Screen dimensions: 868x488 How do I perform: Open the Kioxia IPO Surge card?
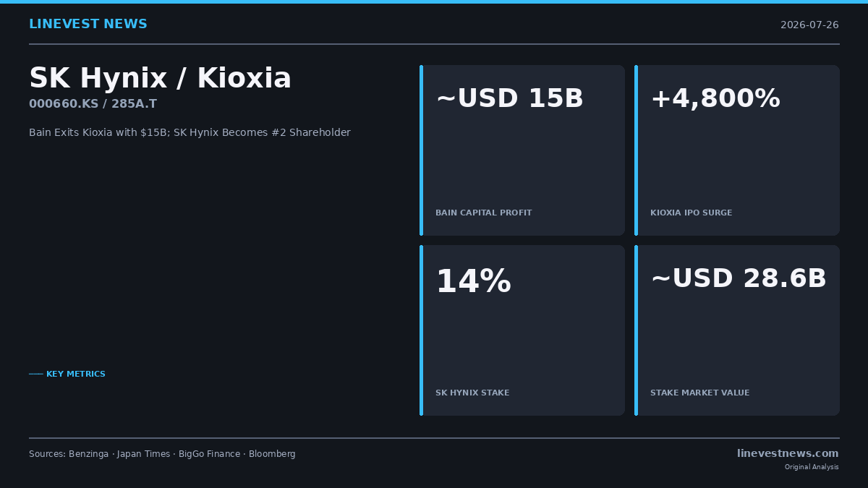737,150
